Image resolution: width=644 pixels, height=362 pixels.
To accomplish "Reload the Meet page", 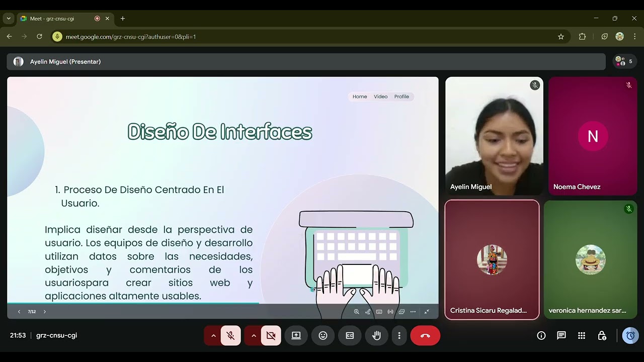I will (x=39, y=37).
